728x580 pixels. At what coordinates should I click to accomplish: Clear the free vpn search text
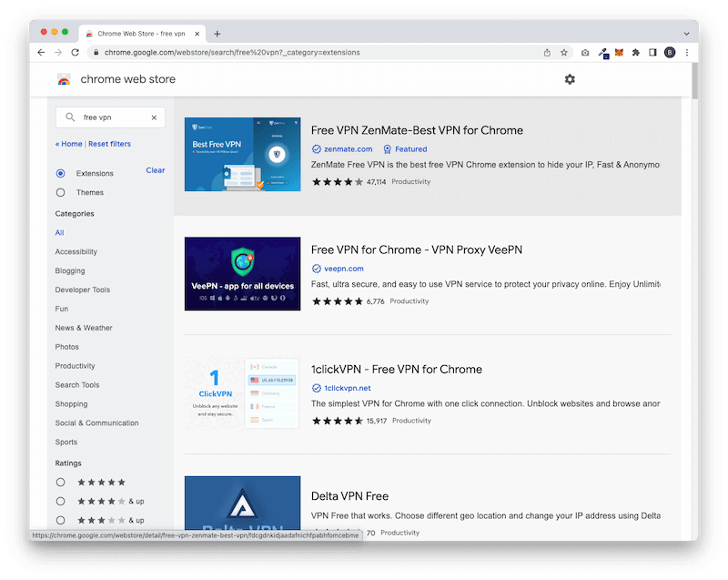pos(154,117)
